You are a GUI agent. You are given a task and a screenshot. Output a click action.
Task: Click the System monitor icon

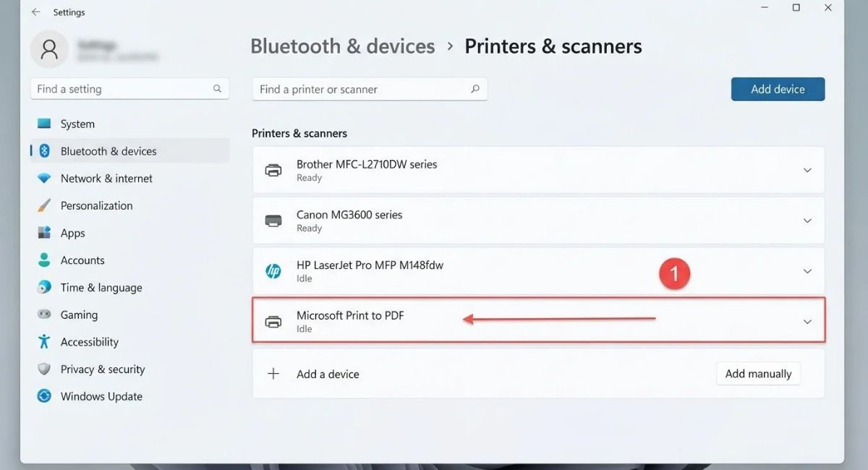click(x=44, y=124)
